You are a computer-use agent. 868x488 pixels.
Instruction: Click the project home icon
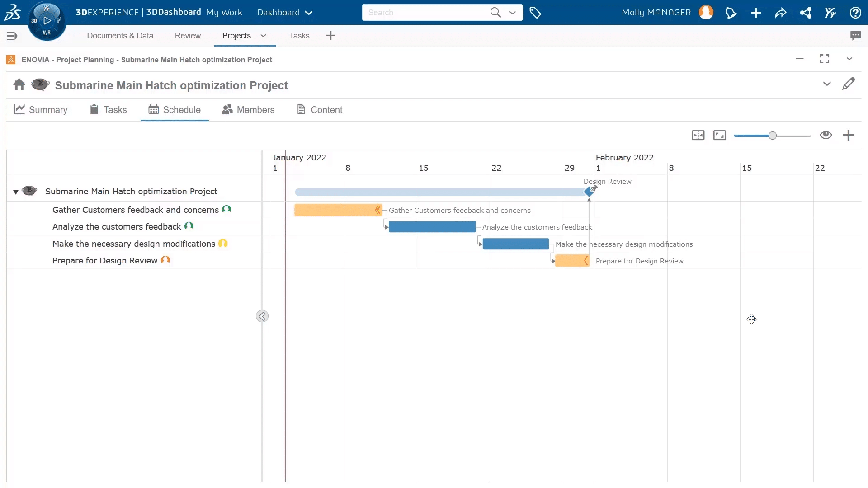point(19,84)
